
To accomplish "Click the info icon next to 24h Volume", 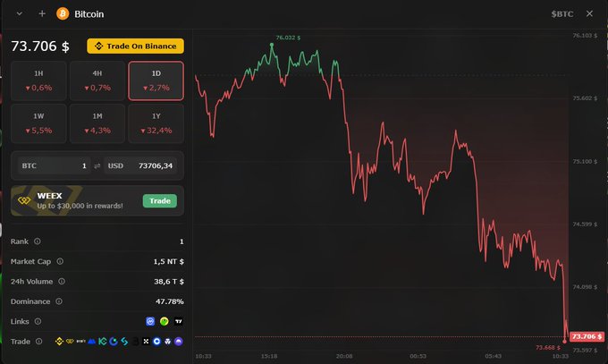I will (62, 282).
